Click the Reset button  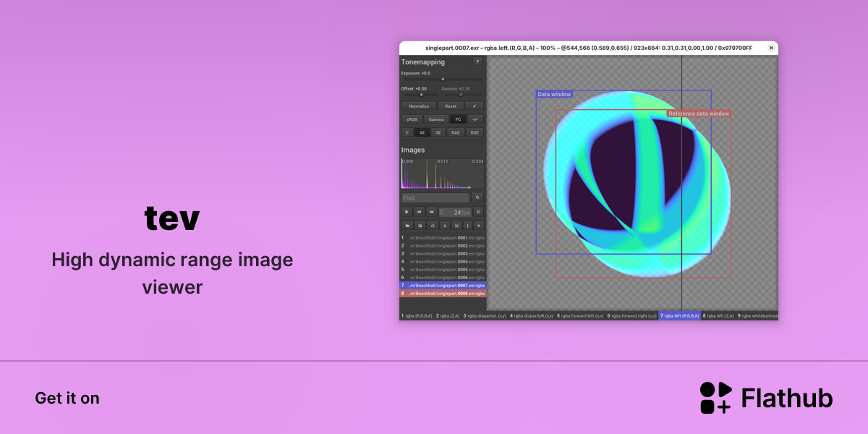(451, 106)
